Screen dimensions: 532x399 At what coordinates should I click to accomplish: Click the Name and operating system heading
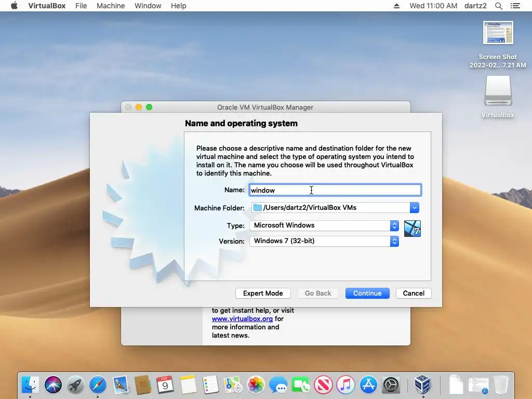click(x=241, y=123)
